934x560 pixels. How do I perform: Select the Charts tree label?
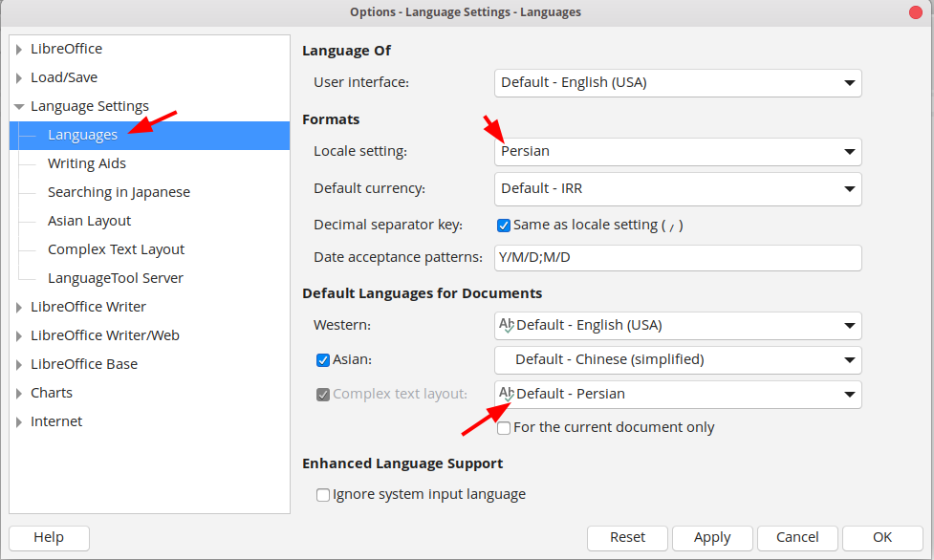[52, 393]
